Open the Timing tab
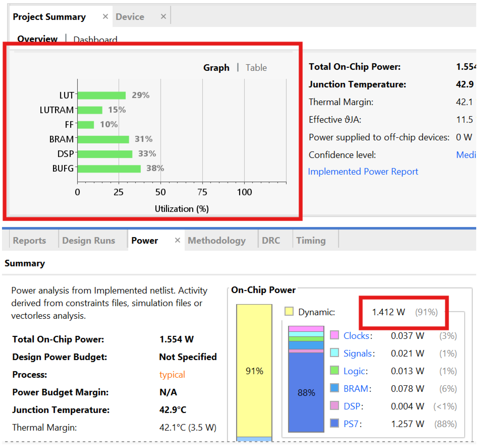Screen dimensions: 480x448 click(311, 241)
